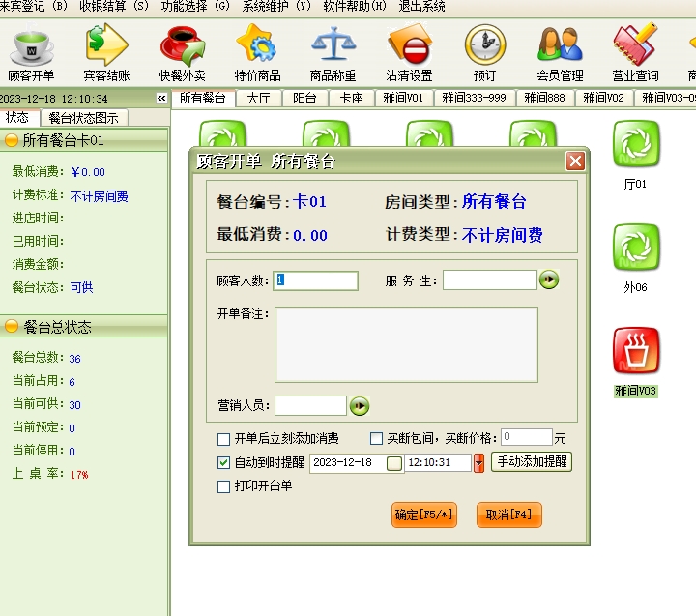
Task: Switch to the 大厅 tab
Action: coord(258,98)
